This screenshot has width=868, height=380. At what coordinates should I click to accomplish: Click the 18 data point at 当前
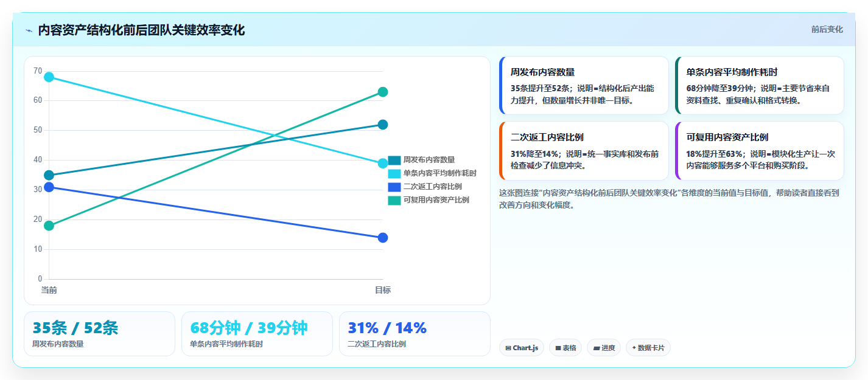49,226
